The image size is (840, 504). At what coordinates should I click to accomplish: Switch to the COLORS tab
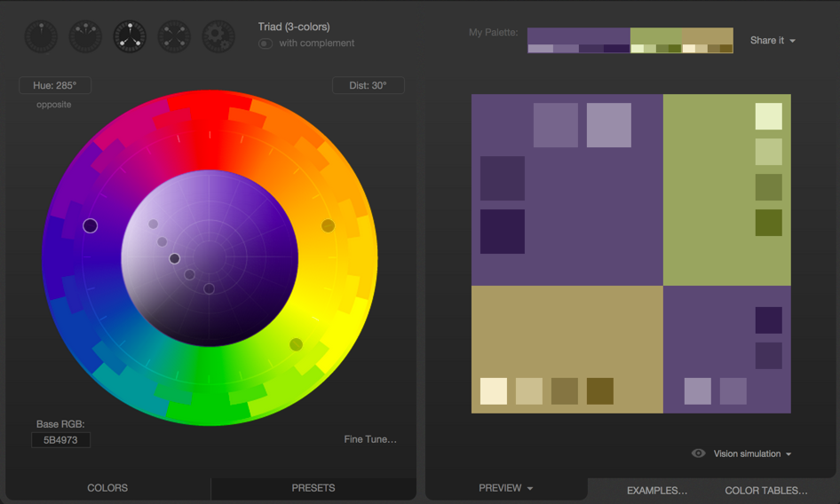pyautogui.click(x=107, y=488)
